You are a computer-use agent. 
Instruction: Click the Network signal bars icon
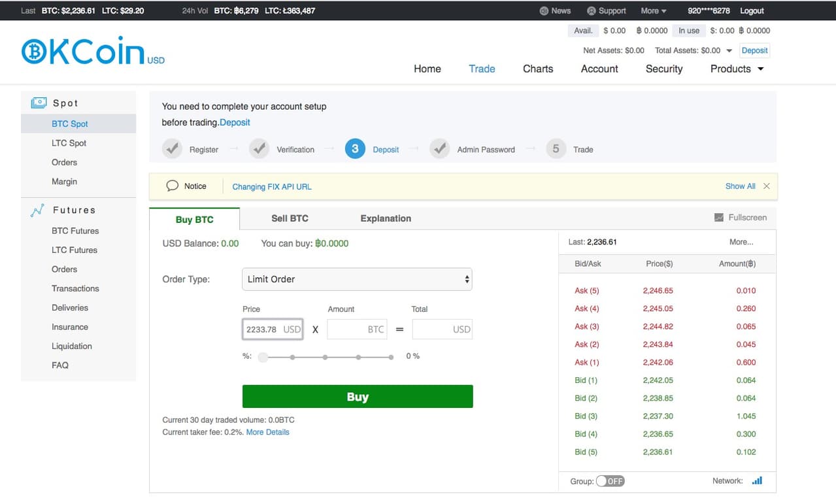click(757, 480)
